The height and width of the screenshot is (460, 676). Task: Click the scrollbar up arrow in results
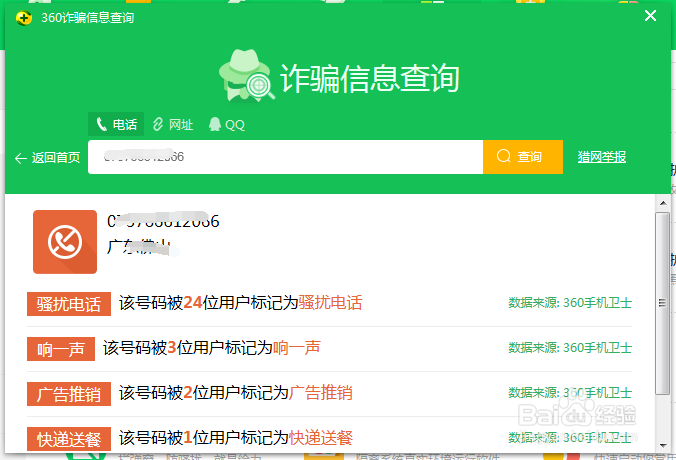pyautogui.click(x=663, y=203)
